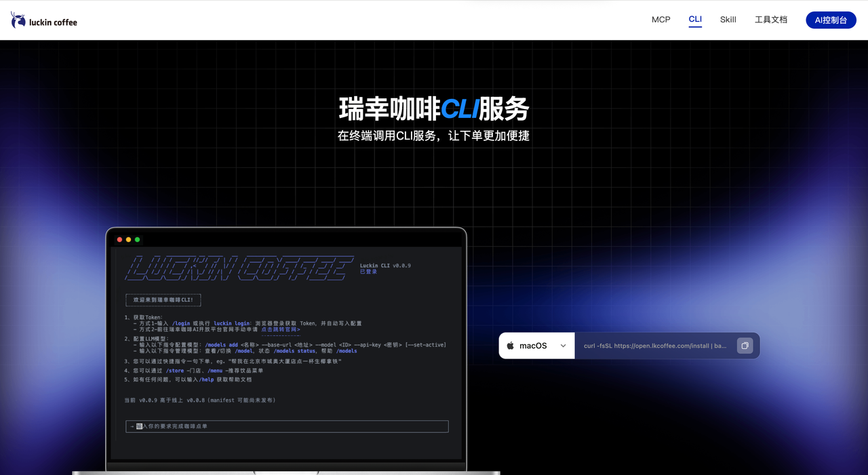Image resolution: width=868 pixels, height=475 pixels.
Task: Click the 欢迎来到瑞幸咖啡CLI! welcome box
Action: click(163, 300)
